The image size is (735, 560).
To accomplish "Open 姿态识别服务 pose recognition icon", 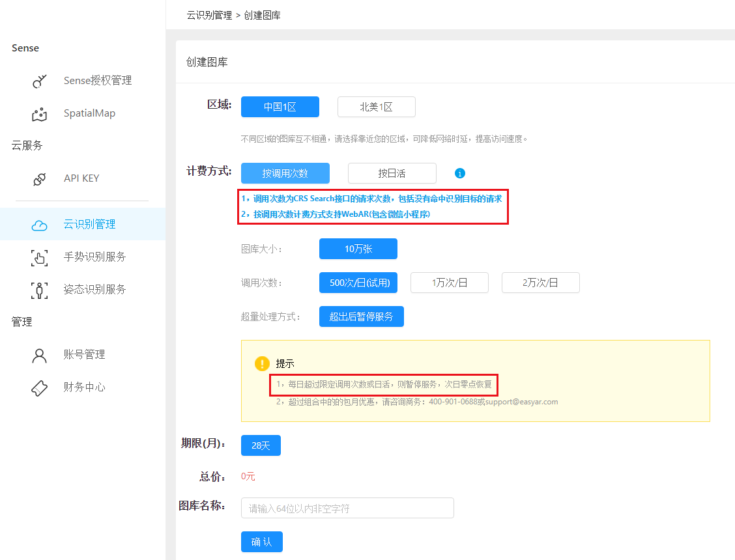I will pos(39,289).
